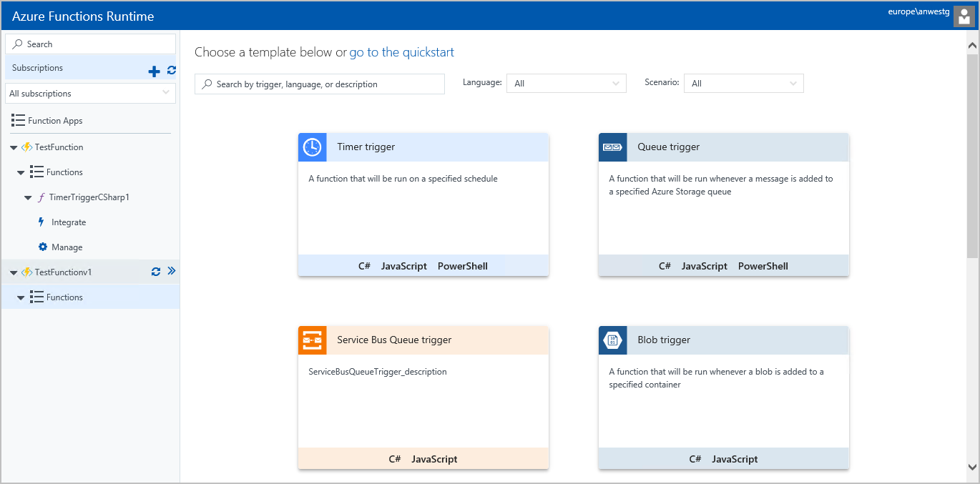Open the All subscriptions dropdown
Screen dimensions: 980x484
(89, 94)
